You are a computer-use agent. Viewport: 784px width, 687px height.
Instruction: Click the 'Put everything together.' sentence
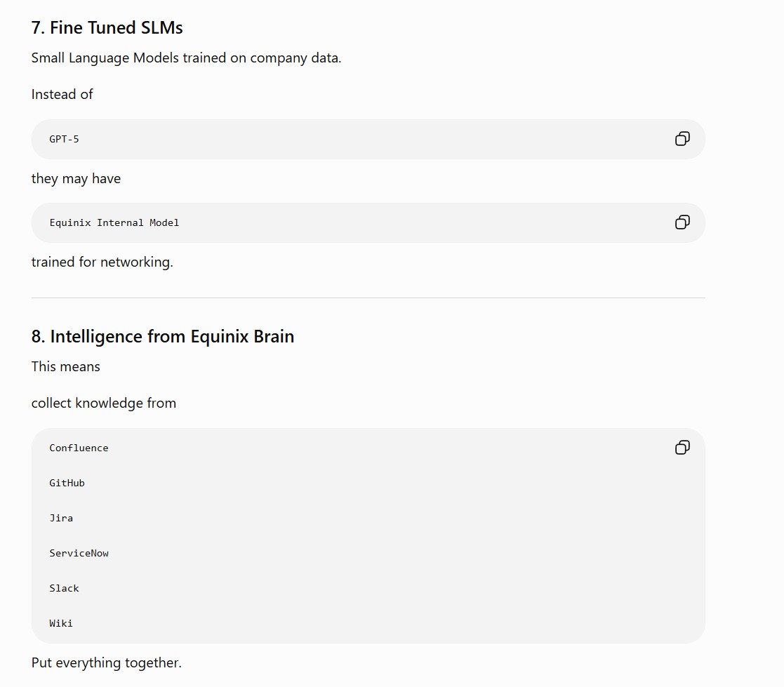pos(106,662)
